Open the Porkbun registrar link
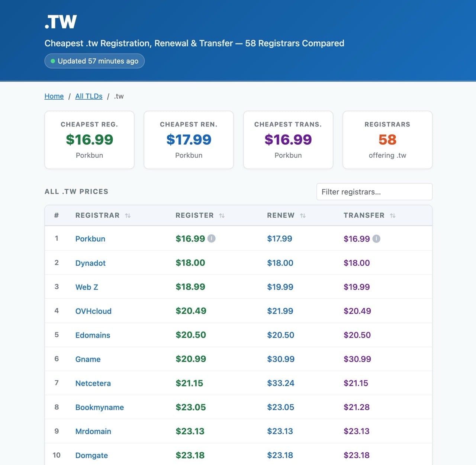The height and width of the screenshot is (465, 476). click(90, 239)
